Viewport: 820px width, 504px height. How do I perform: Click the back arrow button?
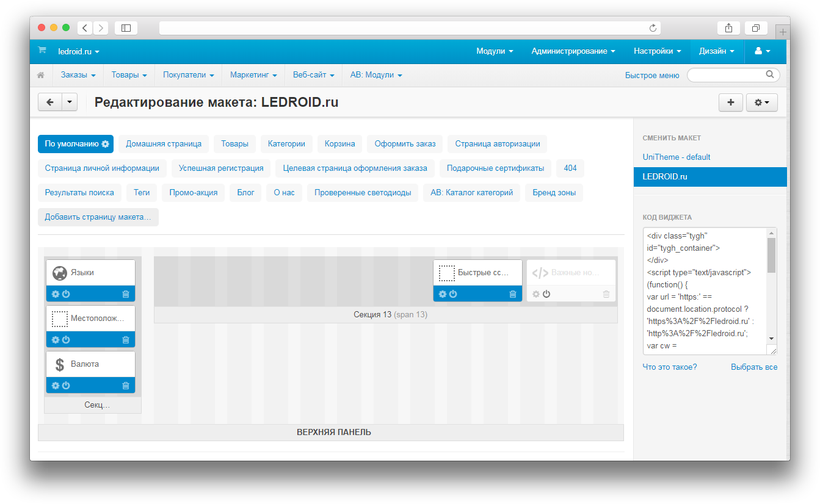[x=50, y=103]
